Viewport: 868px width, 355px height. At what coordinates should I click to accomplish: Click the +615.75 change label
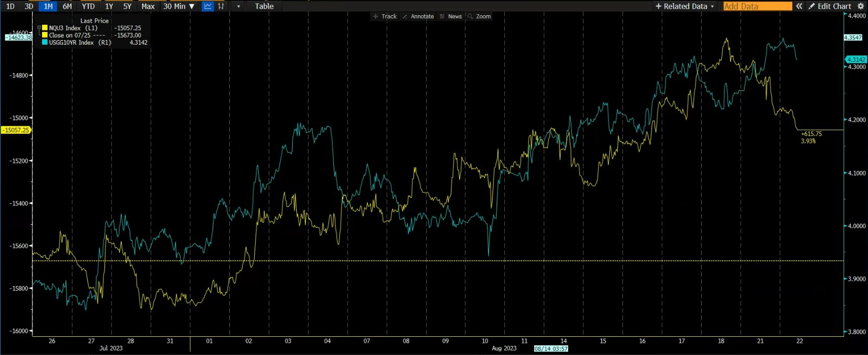point(811,134)
